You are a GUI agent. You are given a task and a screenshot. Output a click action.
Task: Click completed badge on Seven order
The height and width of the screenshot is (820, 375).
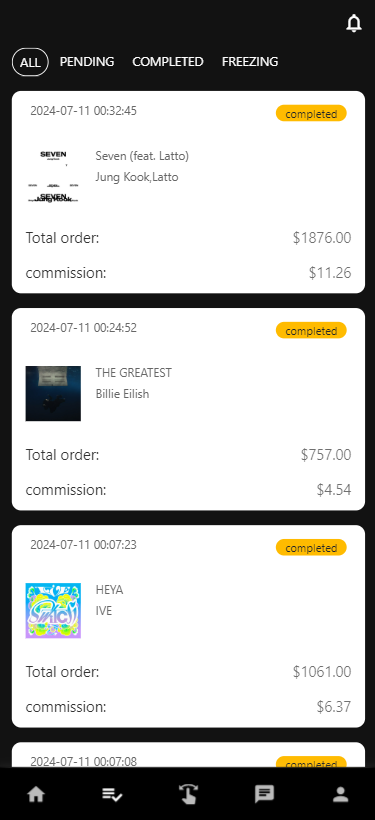click(311, 113)
